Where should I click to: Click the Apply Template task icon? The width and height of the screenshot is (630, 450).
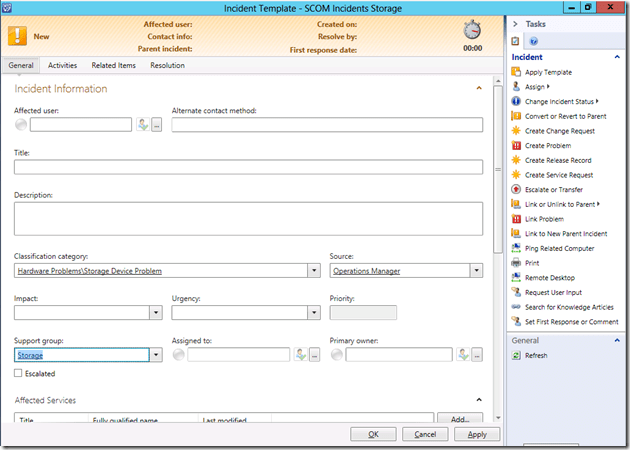pyautogui.click(x=516, y=72)
